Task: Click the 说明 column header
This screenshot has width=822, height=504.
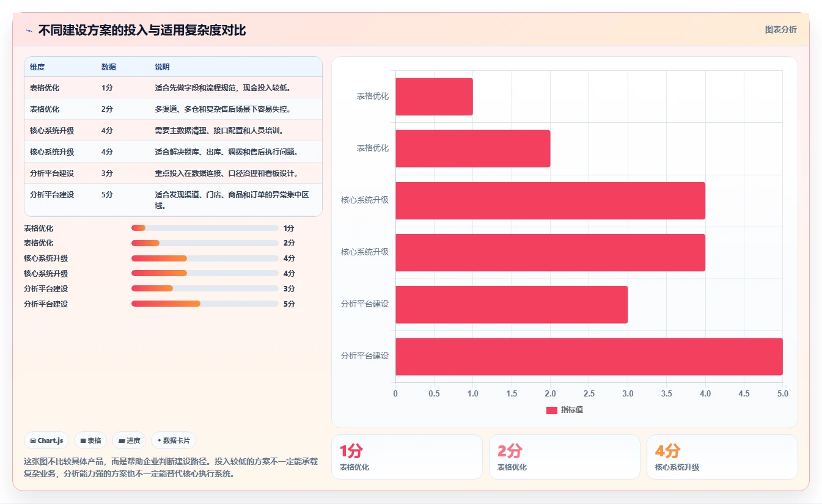Action: tap(162, 67)
